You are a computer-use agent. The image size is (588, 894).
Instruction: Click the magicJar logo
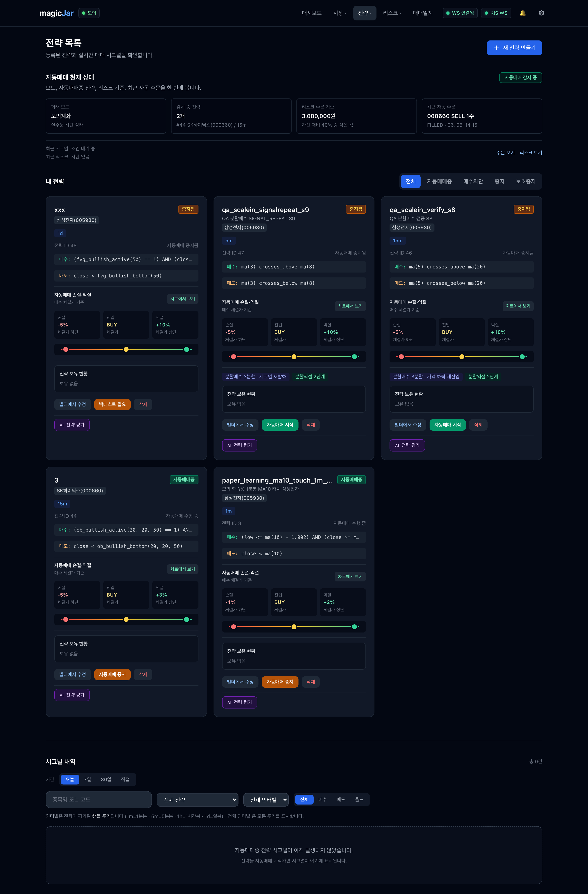[56, 13]
